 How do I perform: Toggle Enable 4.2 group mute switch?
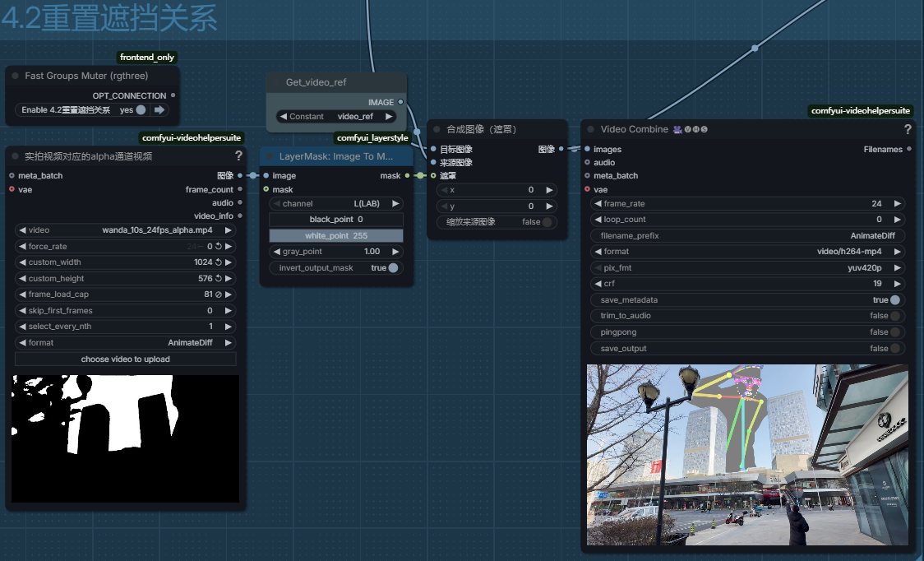click(141, 109)
